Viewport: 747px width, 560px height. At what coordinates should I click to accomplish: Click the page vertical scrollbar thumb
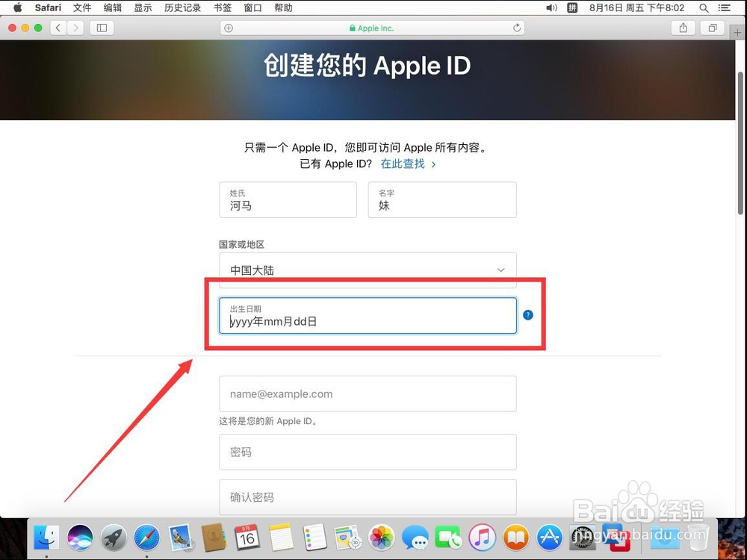tap(740, 143)
